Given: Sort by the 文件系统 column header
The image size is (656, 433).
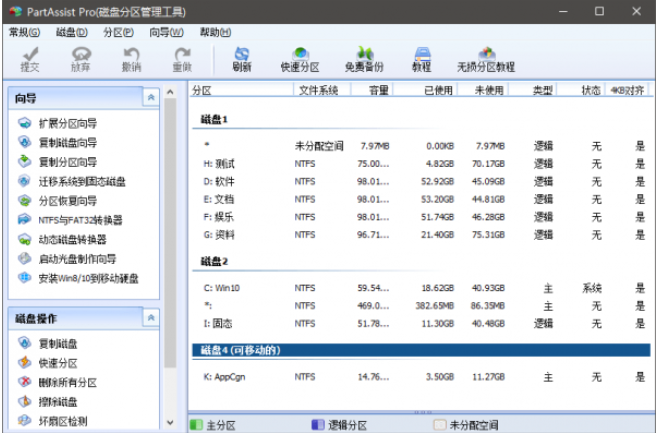Looking at the screenshot, I should [x=322, y=90].
